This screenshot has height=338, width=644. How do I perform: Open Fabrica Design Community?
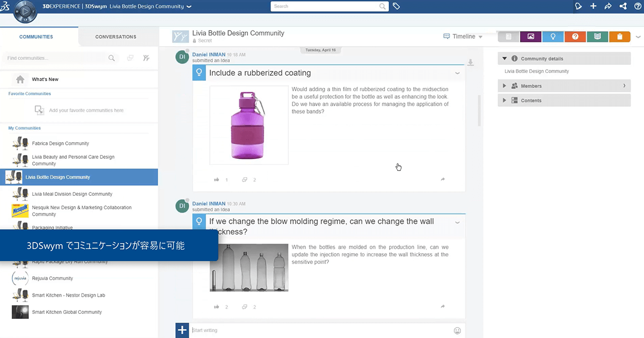click(x=60, y=144)
